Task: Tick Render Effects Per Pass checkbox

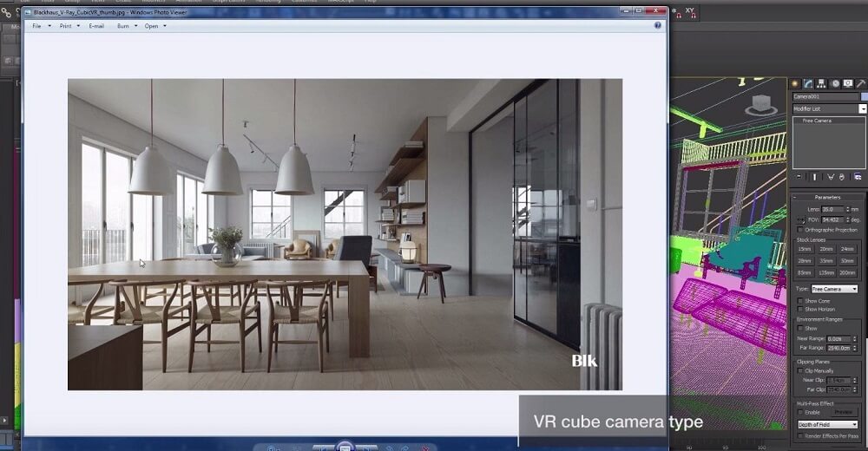Action: click(x=800, y=436)
